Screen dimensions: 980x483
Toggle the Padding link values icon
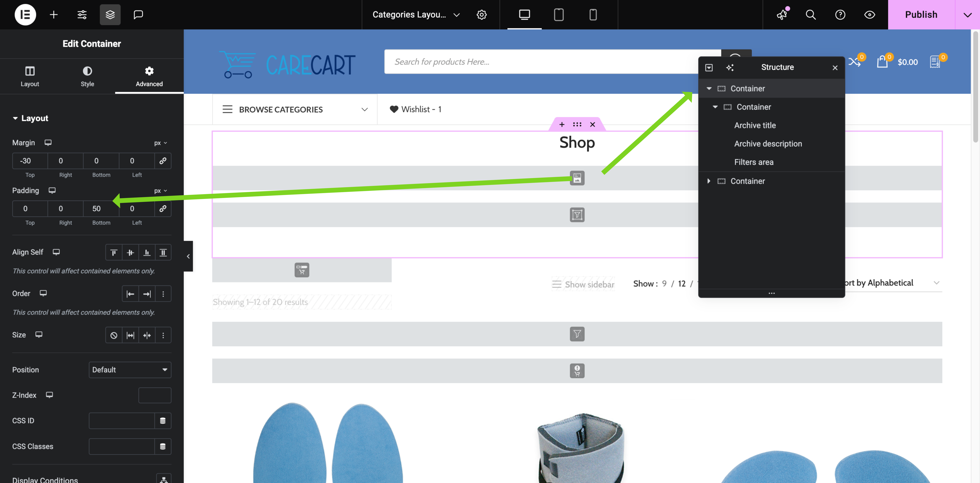(x=163, y=209)
